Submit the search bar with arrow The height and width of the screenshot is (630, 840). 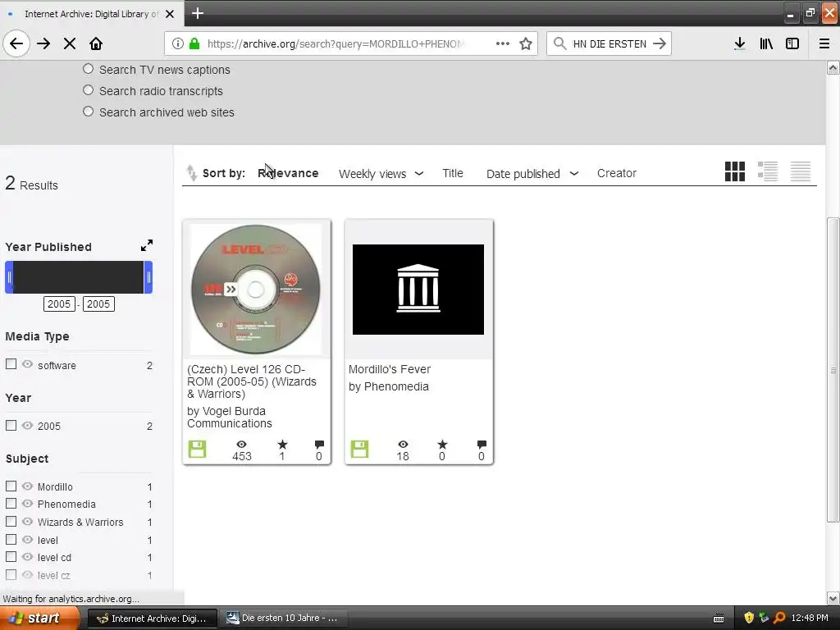660,43
